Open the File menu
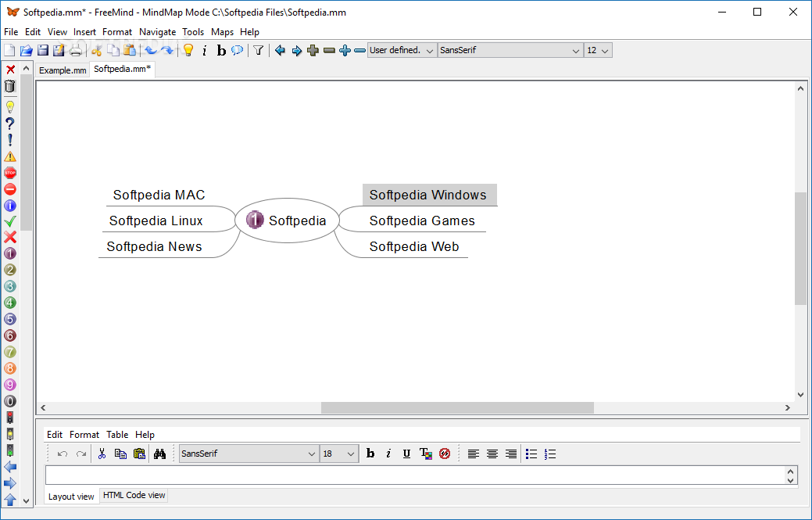The width and height of the screenshot is (812, 520). [x=11, y=32]
